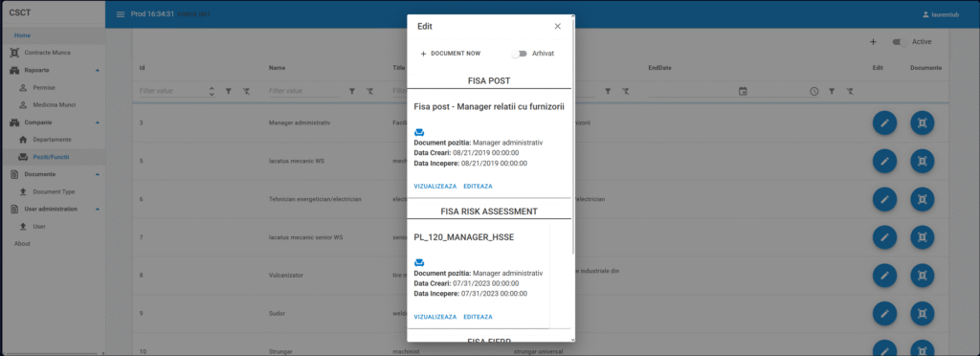Toggle the Active switch above the table
980x356 pixels.
coord(900,42)
